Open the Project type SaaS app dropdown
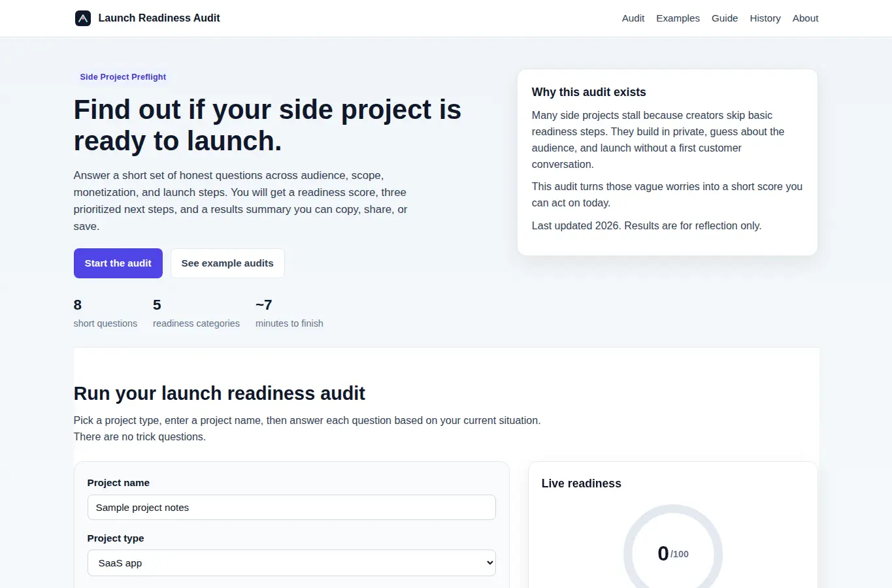The image size is (892, 588). (x=291, y=563)
